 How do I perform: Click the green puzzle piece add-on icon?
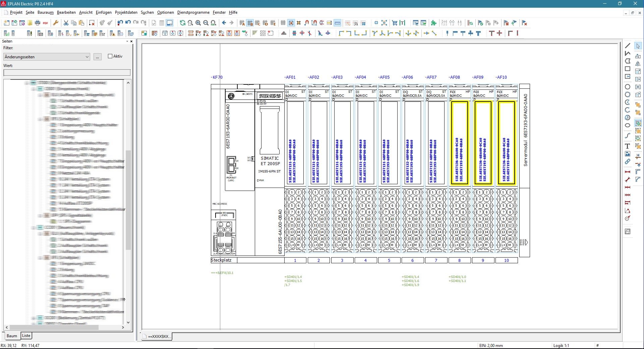click(x=434, y=23)
